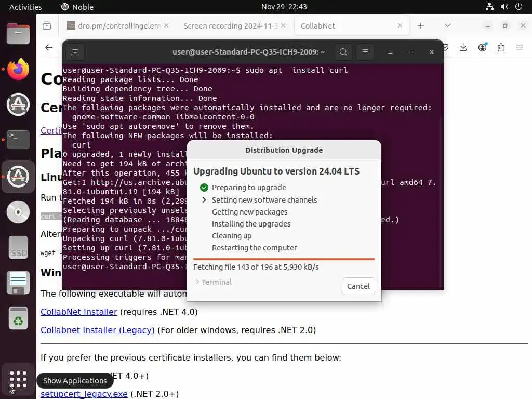
Task: Click the Installing the upgrades step
Action: pos(251,223)
